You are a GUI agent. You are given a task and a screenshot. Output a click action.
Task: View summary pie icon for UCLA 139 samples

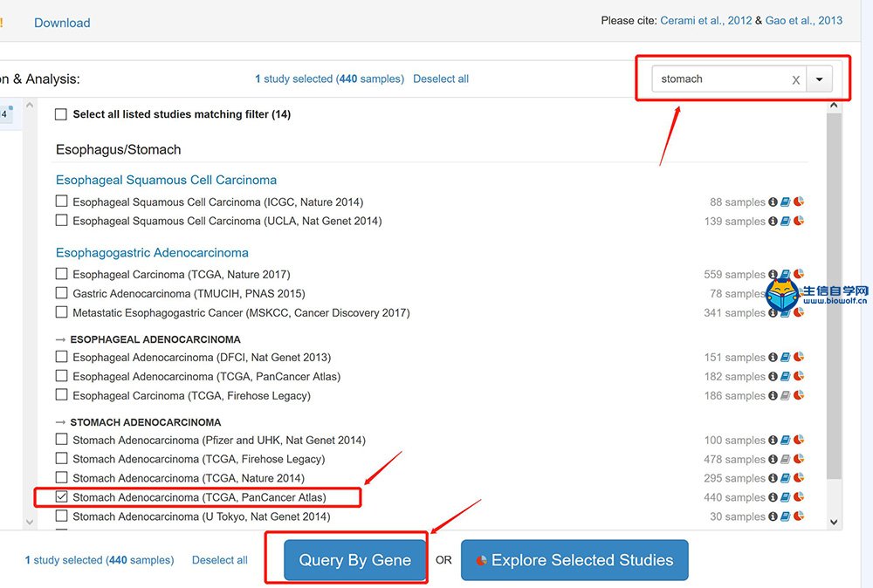pyautogui.click(x=799, y=221)
